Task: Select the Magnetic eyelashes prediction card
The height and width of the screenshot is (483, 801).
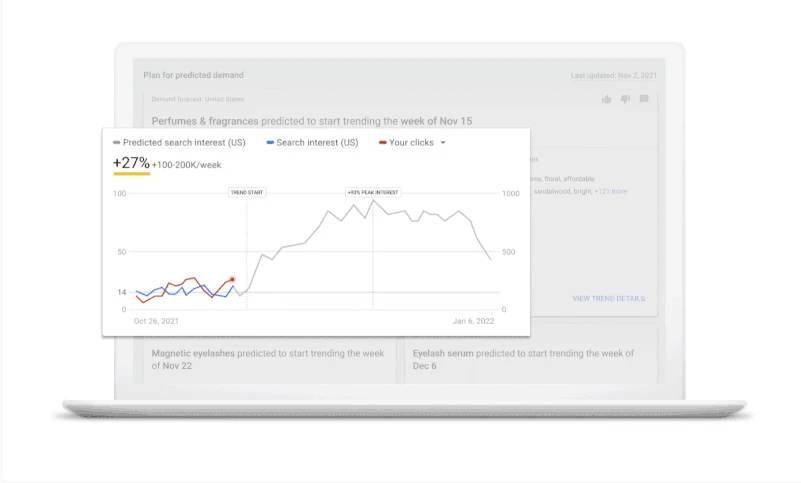Action: pos(267,360)
